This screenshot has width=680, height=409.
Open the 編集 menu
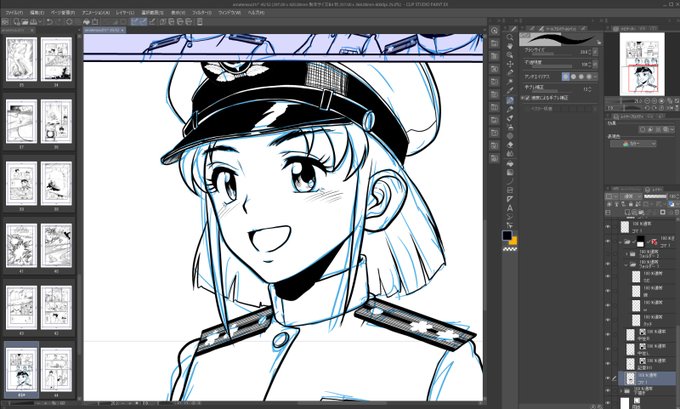36,13
